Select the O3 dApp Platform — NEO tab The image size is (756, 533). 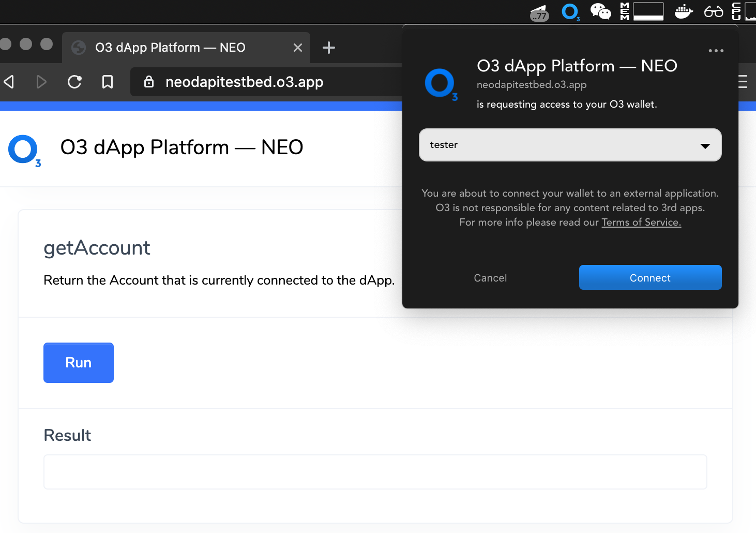tap(171, 48)
